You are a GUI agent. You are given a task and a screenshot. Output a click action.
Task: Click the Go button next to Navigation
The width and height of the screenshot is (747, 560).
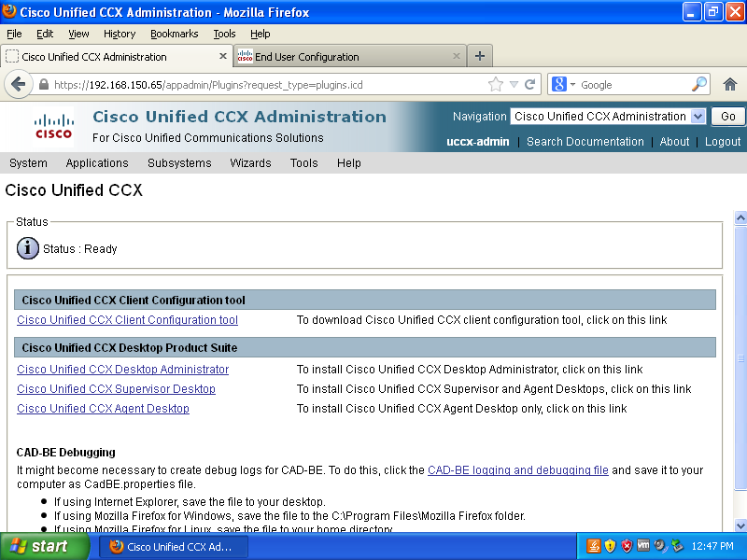[x=727, y=116]
